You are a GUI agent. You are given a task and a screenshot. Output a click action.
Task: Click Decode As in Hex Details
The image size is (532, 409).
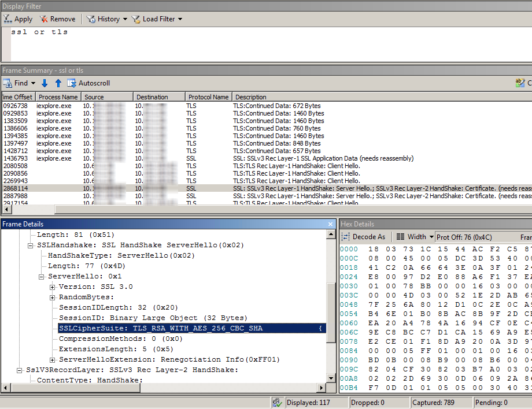coord(364,236)
